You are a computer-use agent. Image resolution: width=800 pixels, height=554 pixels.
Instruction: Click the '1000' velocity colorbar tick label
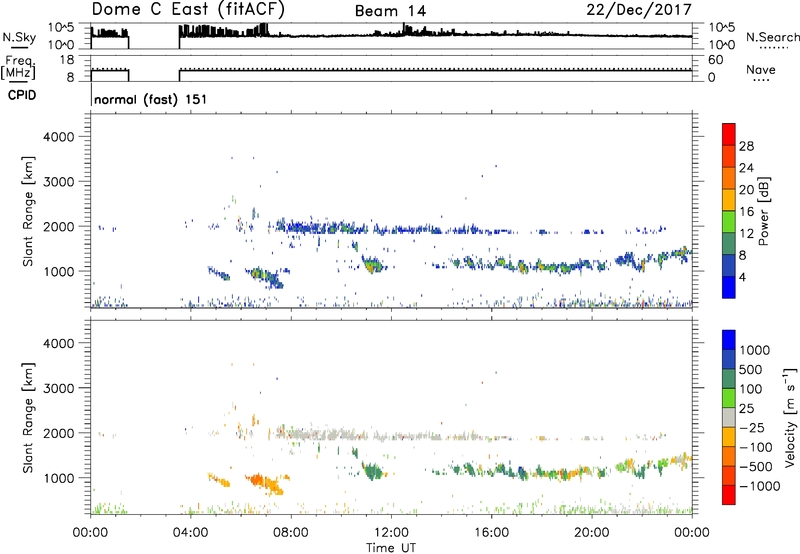pos(754,350)
